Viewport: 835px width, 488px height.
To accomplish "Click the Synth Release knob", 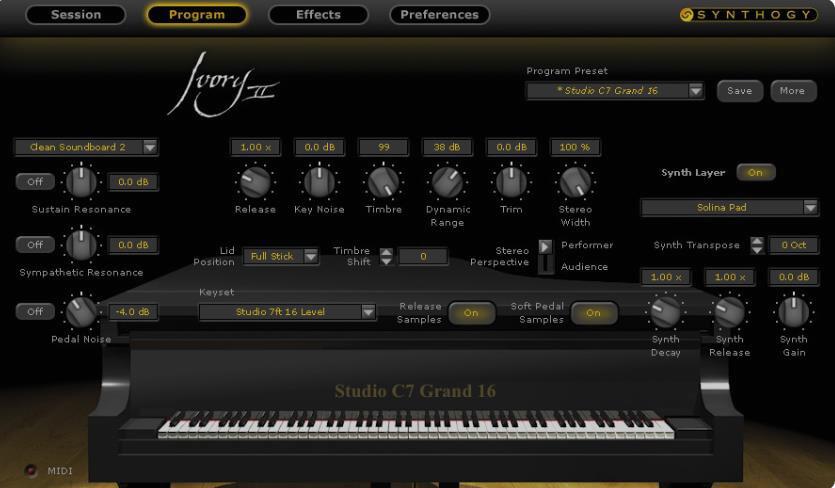I will click(730, 312).
